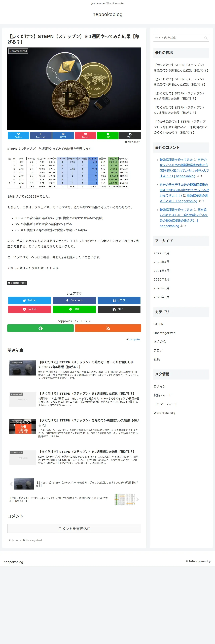Image resolution: width=215 pixels, height=644 pixels.
Task: Open the crypto coins featured image
Action: (74, 89)
